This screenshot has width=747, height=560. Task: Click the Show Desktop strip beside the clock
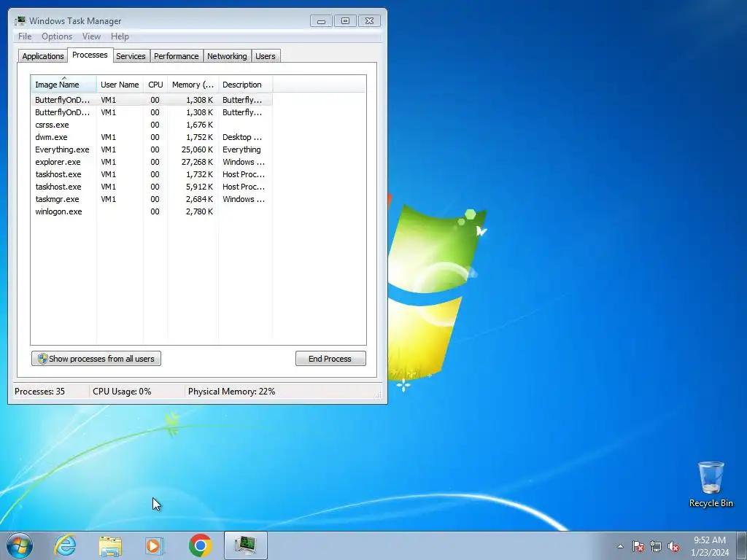[742, 545]
